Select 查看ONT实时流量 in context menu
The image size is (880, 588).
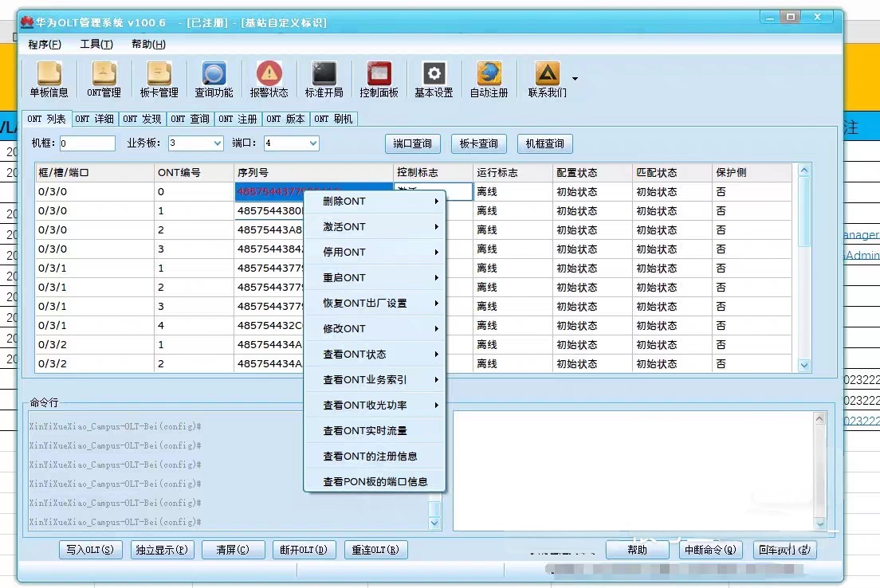point(365,431)
